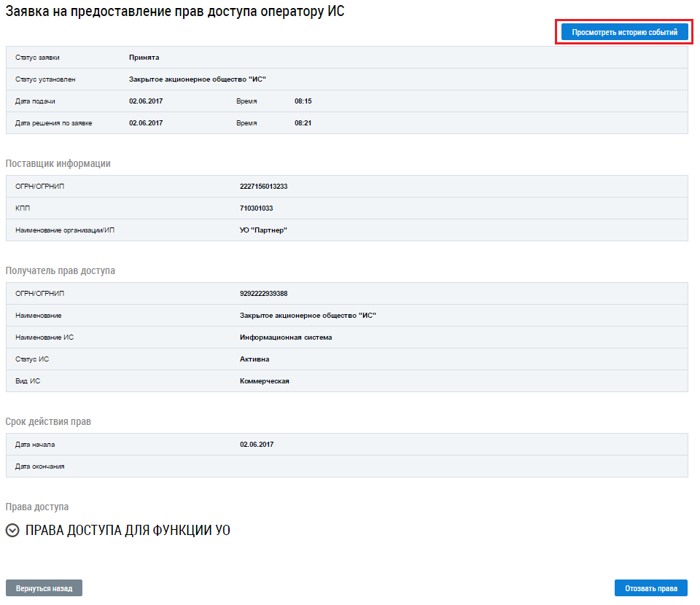Click the decision time 08:21
Viewport: 700px width, 605px height.
coord(303,123)
